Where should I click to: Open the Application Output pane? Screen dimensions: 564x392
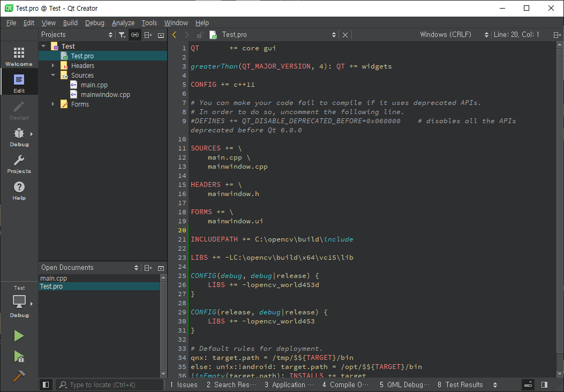[289, 385]
